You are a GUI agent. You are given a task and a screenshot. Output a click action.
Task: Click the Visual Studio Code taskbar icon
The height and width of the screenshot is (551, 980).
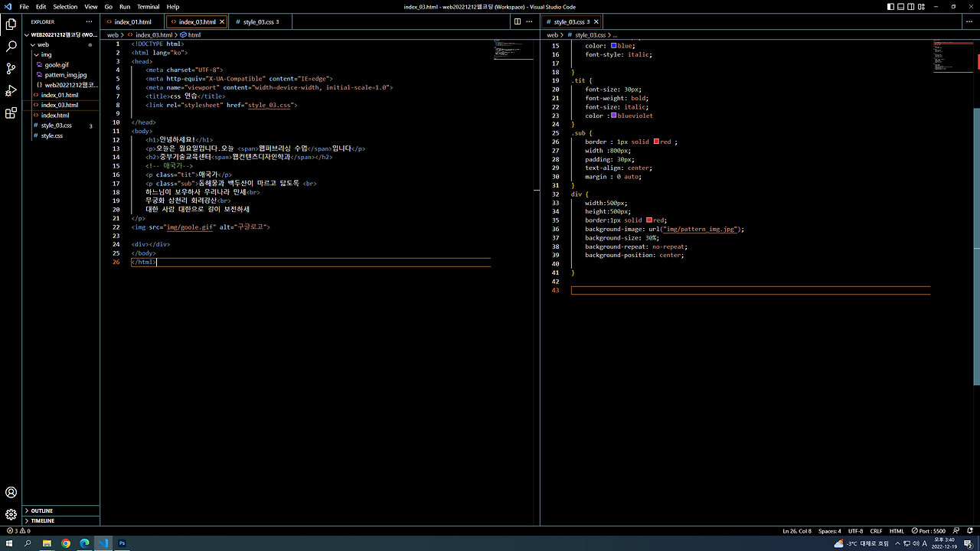pos(103,543)
